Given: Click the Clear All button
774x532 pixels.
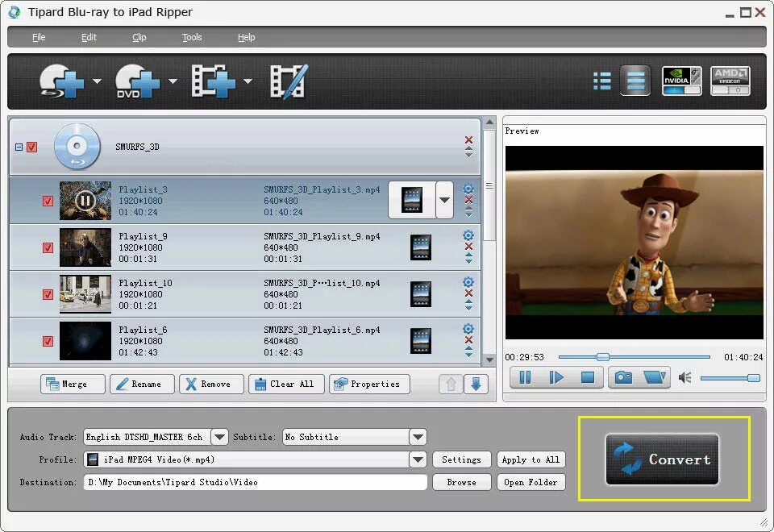Looking at the screenshot, I should click(x=286, y=384).
